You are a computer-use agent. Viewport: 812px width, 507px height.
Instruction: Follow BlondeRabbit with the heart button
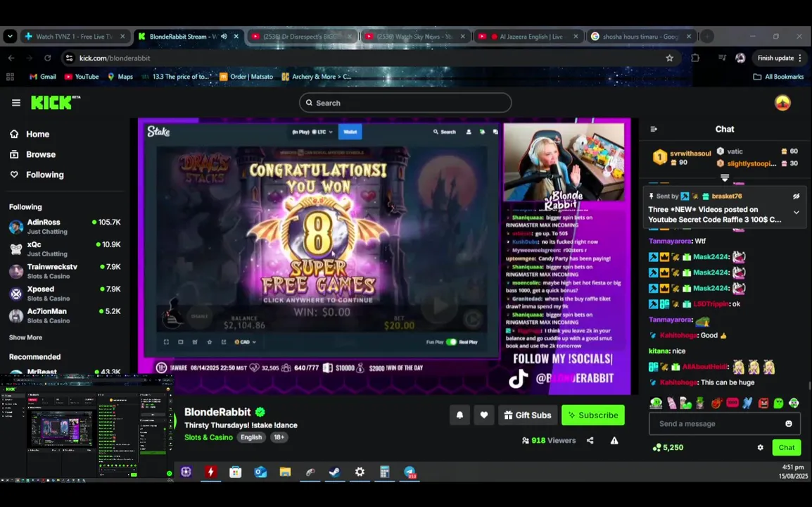[x=483, y=415]
